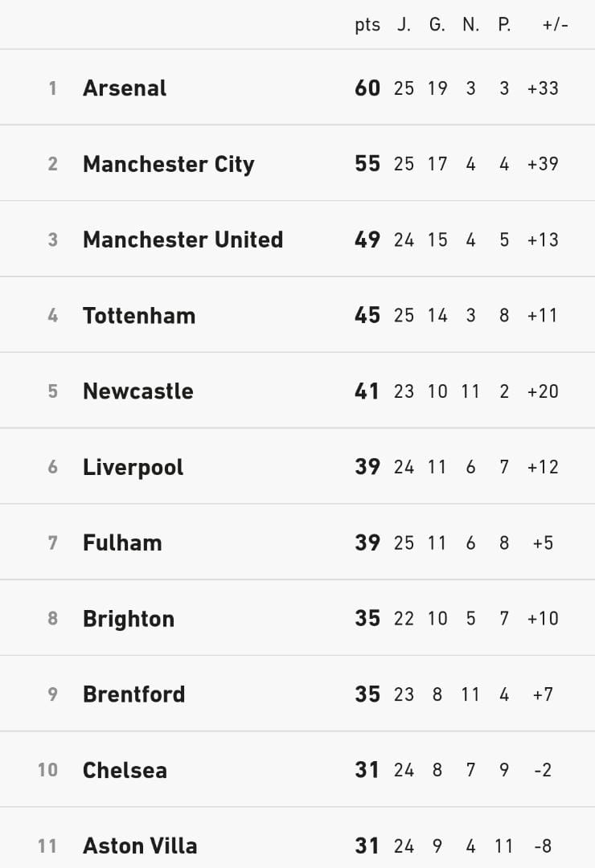This screenshot has height=868, width=595.
Task: Click Manchester City's +39 goal difference
Action: pyautogui.click(x=543, y=164)
